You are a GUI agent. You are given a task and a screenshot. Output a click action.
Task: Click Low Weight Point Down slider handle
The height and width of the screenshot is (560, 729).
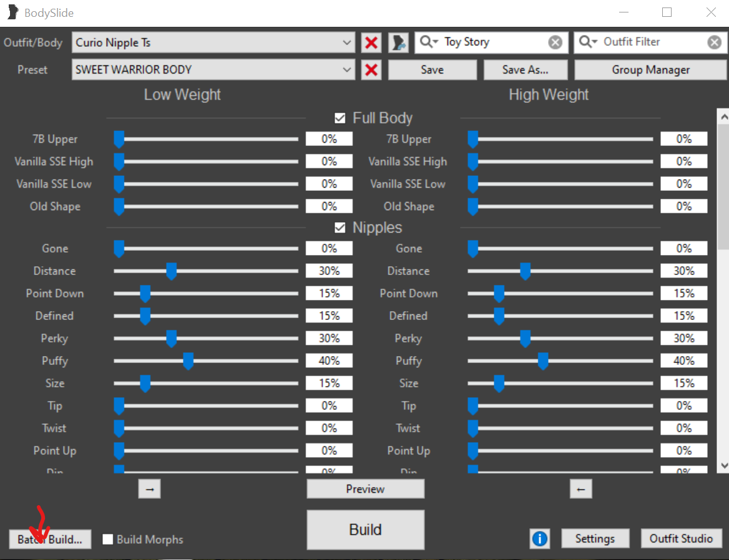click(x=145, y=294)
